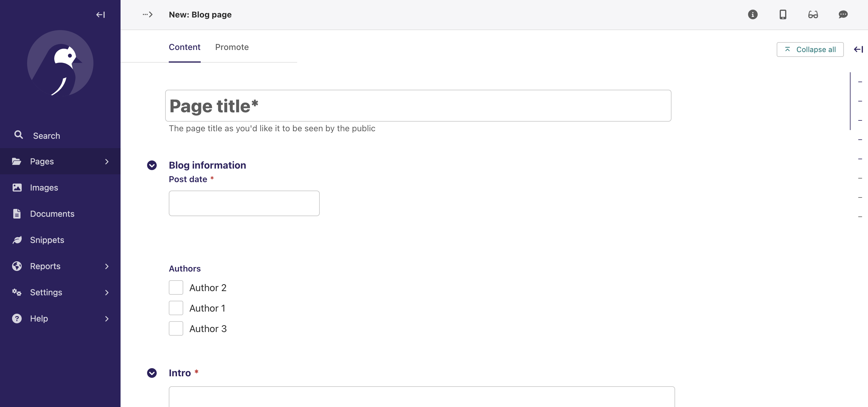Open Reports from the sidebar
Viewport: 868px width, 407px height.
coord(45,266)
